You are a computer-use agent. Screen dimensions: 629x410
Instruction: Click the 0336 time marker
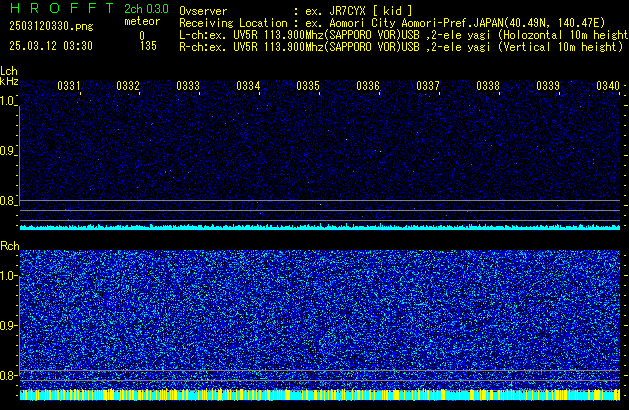point(368,86)
